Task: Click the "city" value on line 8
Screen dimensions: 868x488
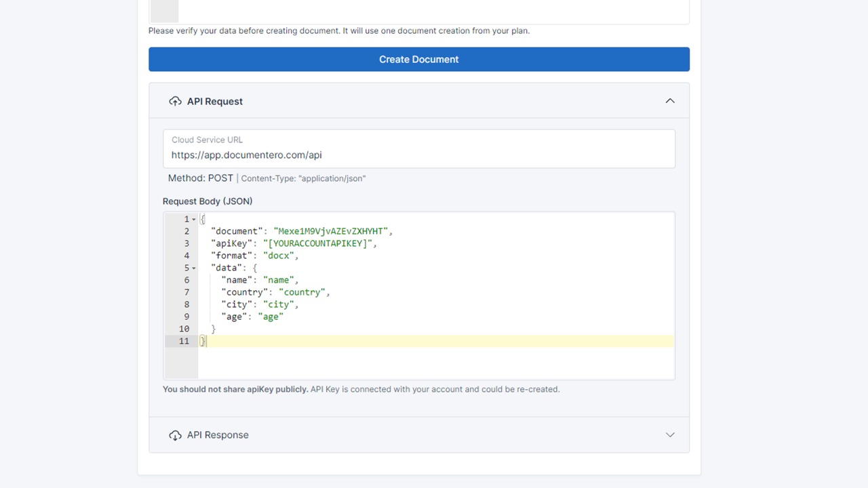Action: point(279,304)
